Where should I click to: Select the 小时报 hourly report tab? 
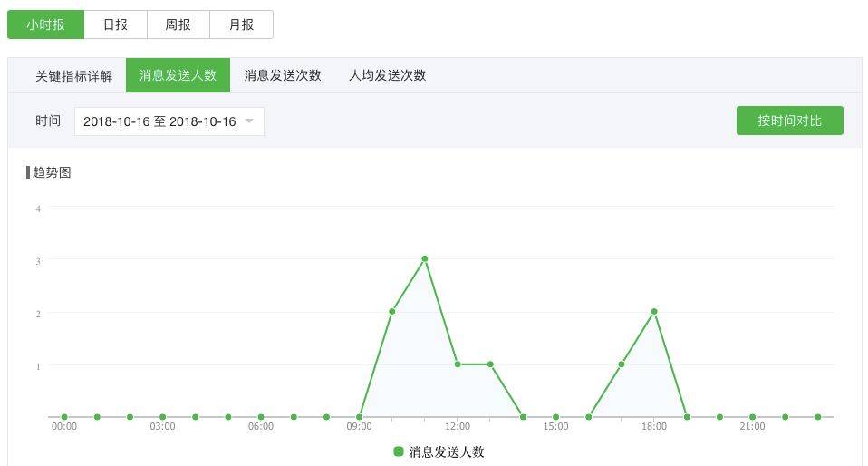click(x=45, y=25)
